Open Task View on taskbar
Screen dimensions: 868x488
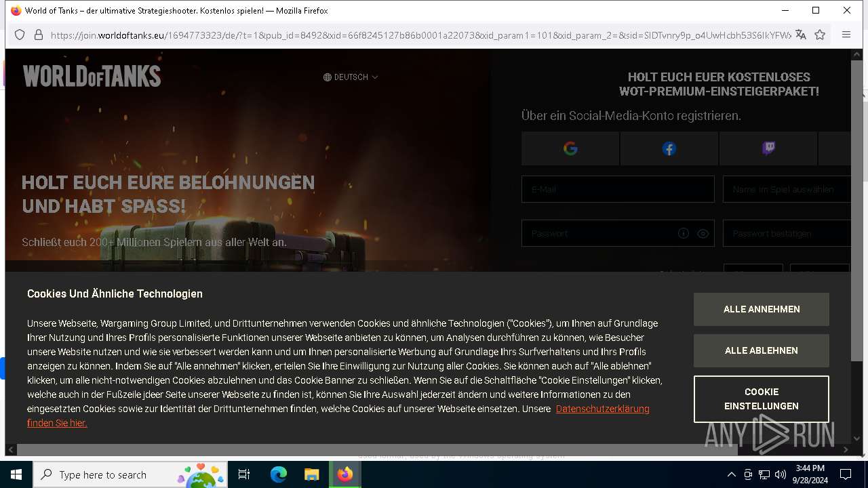pyautogui.click(x=244, y=474)
